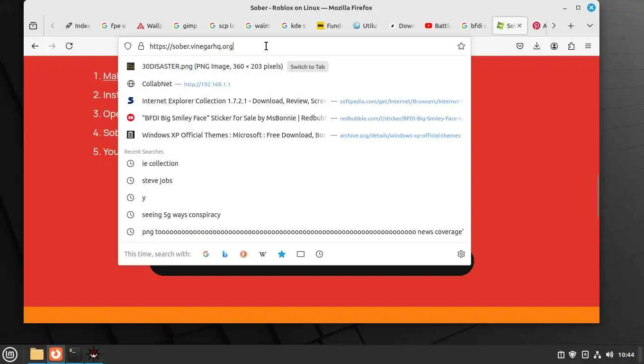Open the Terminal from taskbar

(75, 354)
